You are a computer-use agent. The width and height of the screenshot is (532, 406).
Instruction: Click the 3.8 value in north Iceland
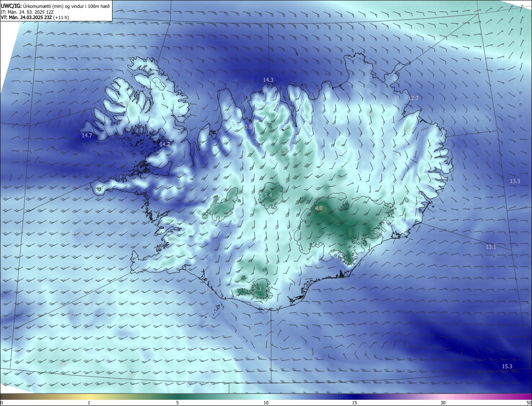tap(248, 127)
